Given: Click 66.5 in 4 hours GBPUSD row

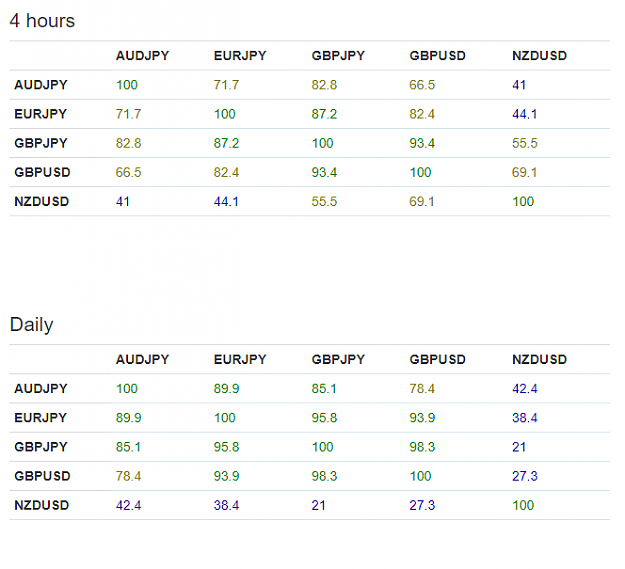Looking at the screenshot, I should pyautogui.click(x=128, y=172).
